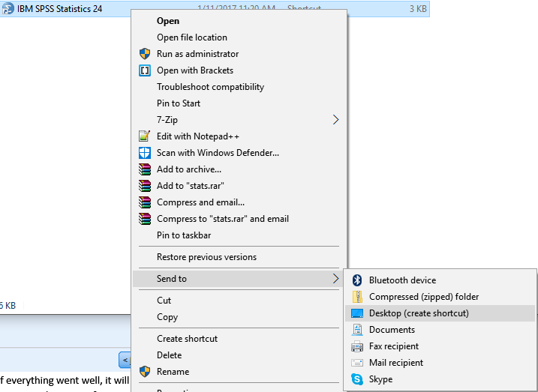The image size is (538, 392).
Task: Choose Open from the context menu
Action: click(239, 21)
